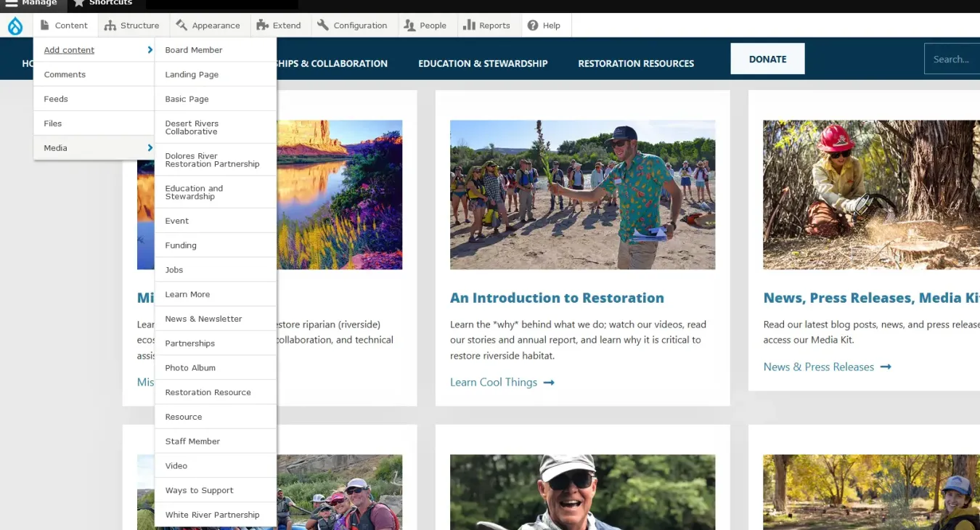This screenshot has width=980, height=530.
Task: Choose Dolores River Restoration Partnership type
Action: tap(216, 160)
